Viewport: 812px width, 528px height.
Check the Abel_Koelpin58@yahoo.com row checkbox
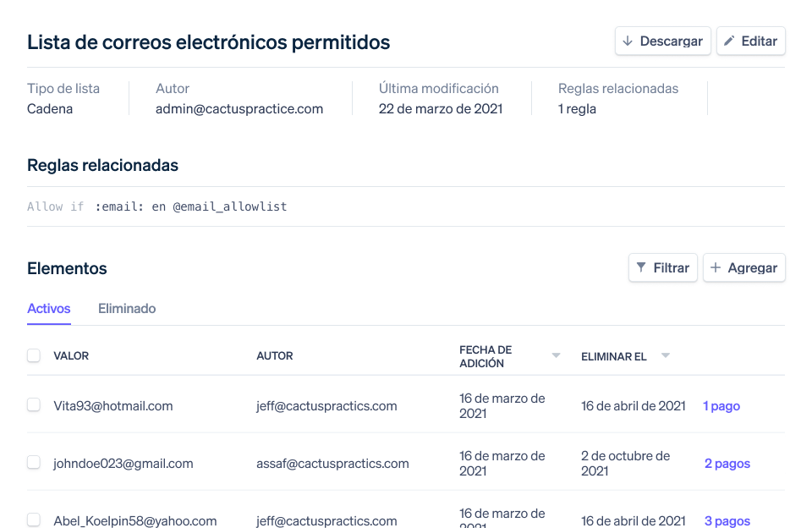click(34, 520)
